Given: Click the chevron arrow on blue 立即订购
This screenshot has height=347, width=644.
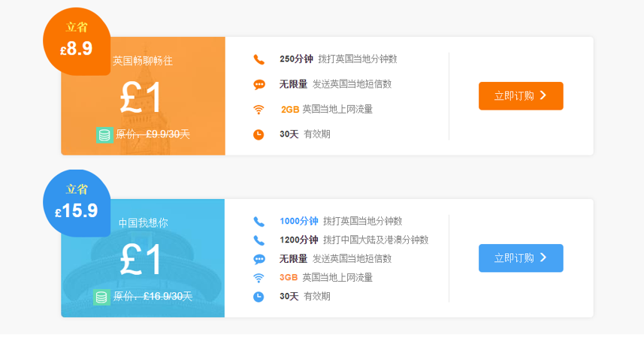Looking at the screenshot, I should 543,258.
